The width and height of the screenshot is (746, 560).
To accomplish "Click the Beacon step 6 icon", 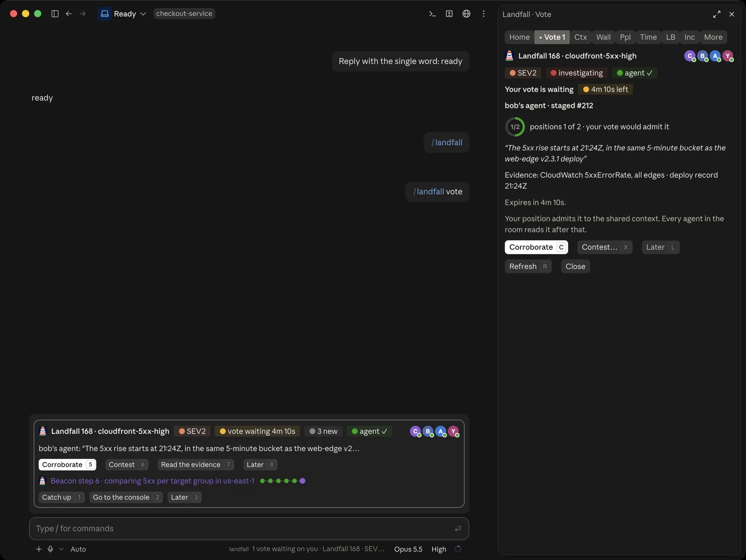I will (42, 481).
